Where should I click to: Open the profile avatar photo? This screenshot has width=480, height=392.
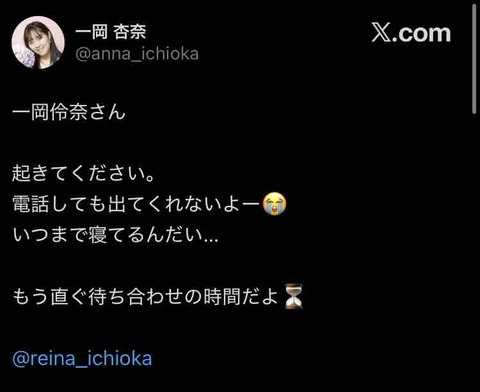[38, 42]
